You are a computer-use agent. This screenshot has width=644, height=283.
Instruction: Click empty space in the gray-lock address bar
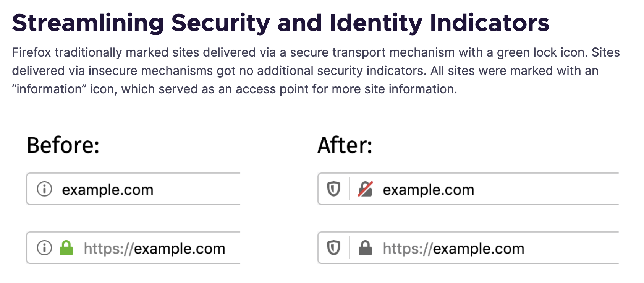pyautogui.click(x=573, y=248)
